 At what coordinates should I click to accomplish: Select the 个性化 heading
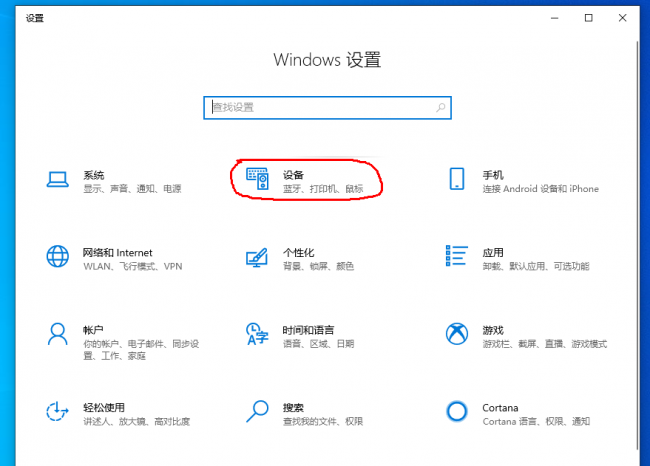tap(298, 252)
